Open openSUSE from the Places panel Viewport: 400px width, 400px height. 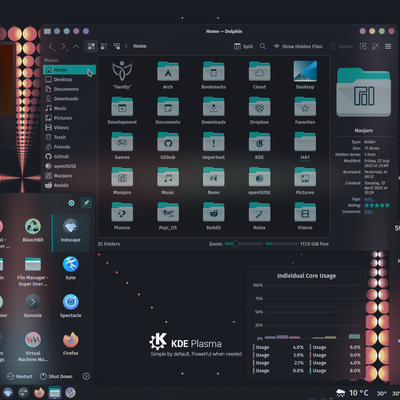point(69,166)
